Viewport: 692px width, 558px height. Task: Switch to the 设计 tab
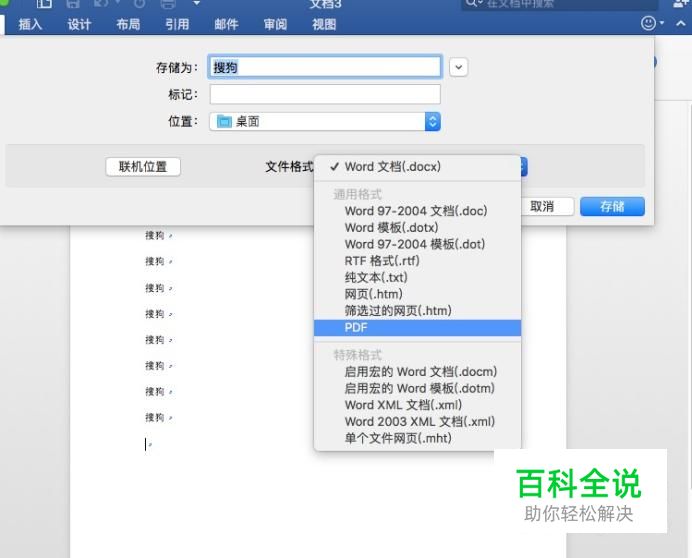coord(79,24)
